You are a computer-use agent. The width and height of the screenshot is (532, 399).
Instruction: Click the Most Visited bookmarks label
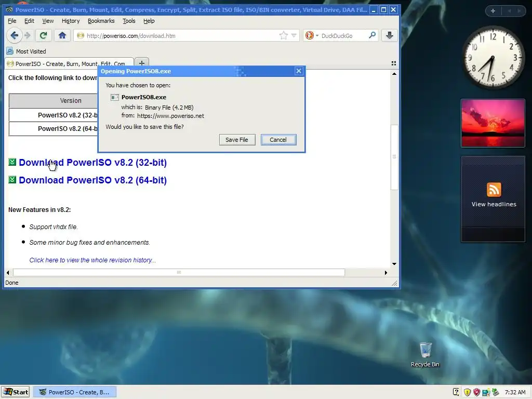[x=31, y=51]
